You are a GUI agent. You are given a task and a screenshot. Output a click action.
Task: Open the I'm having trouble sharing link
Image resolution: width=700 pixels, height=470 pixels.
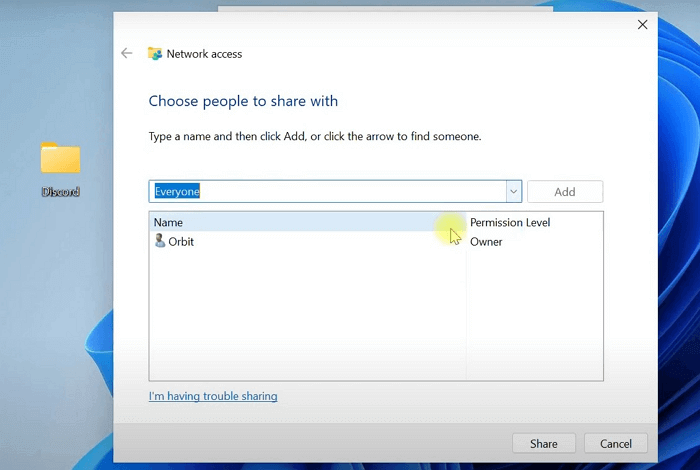pyautogui.click(x=213, y=396)
